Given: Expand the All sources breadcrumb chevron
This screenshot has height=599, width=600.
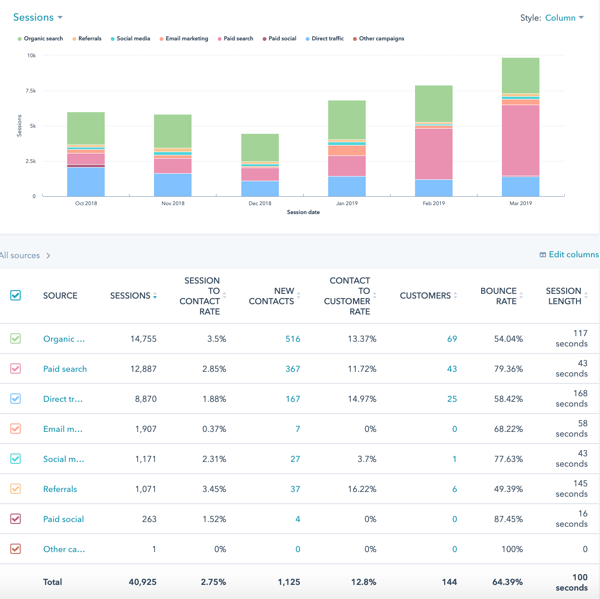Looking at the screenshot, I should [48, 256].
